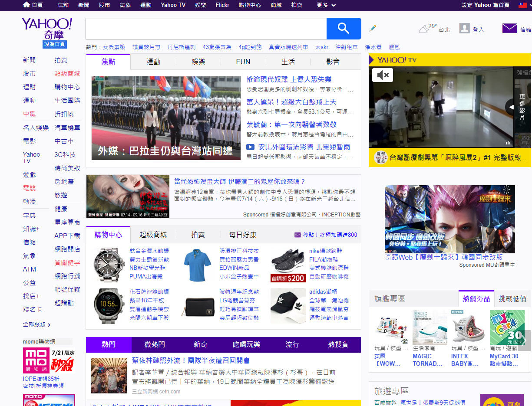Click trending search 丹尼斯遭刺
532x406 pixels.
click(x=181, y=47)
